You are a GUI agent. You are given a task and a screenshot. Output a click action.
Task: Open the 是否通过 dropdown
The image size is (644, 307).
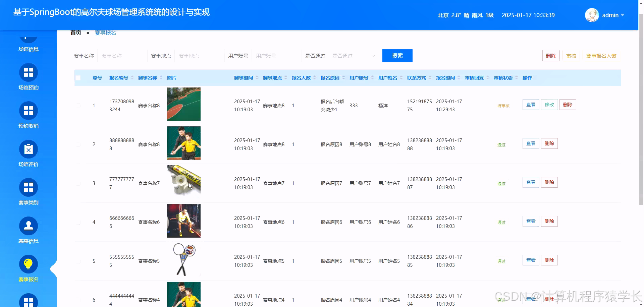click(353, 56)
